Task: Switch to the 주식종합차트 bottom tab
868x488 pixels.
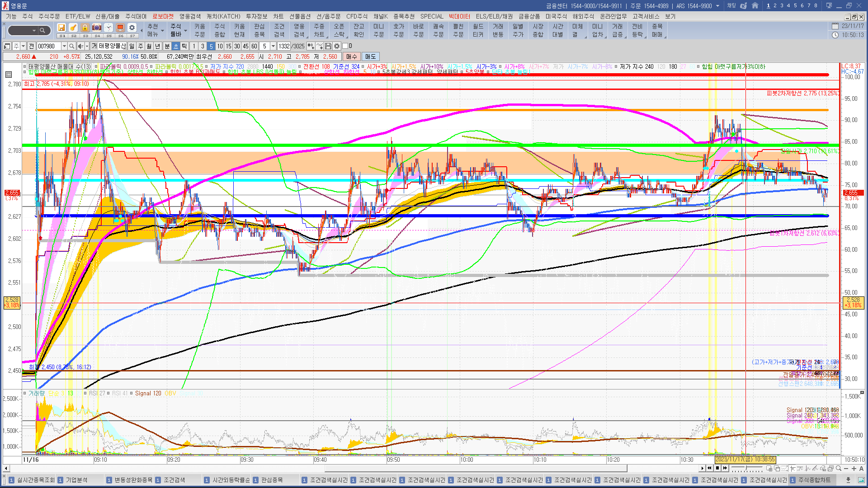Action: pos(814,480)
